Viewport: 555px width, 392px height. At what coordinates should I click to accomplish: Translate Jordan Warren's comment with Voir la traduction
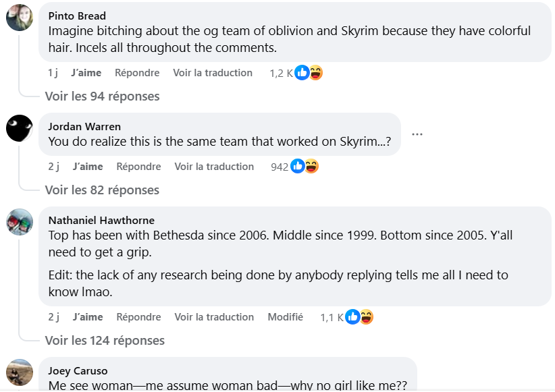214,167
